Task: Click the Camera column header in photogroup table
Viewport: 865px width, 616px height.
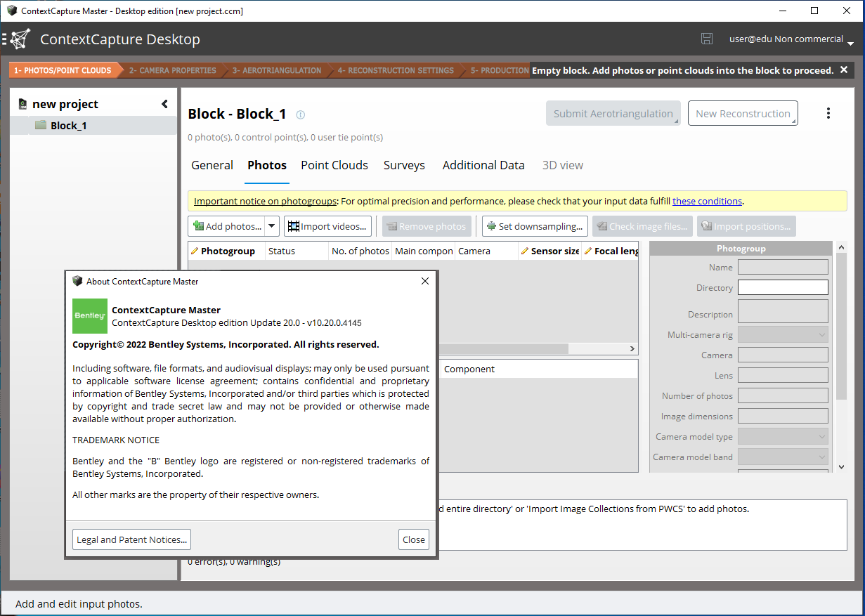Action: [x=486, y=251]
